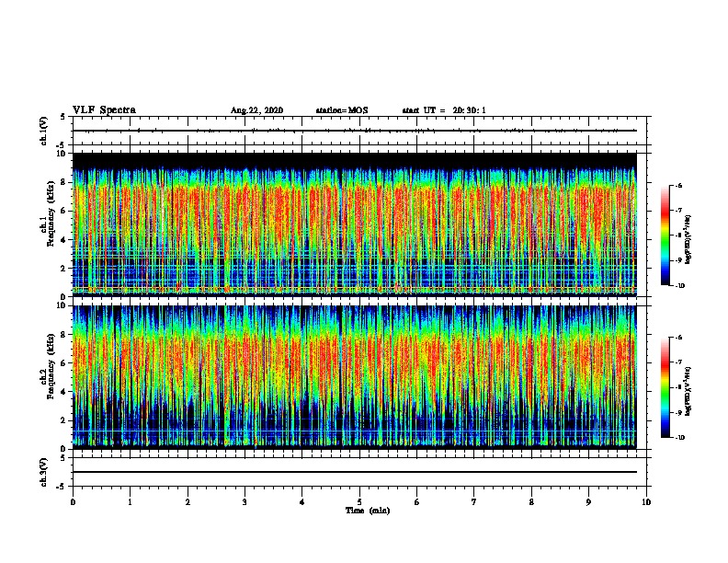The image size is (728, 563).
Task: Click the ch.1 color scale log(PSD) label
Action: coord(688,239)
